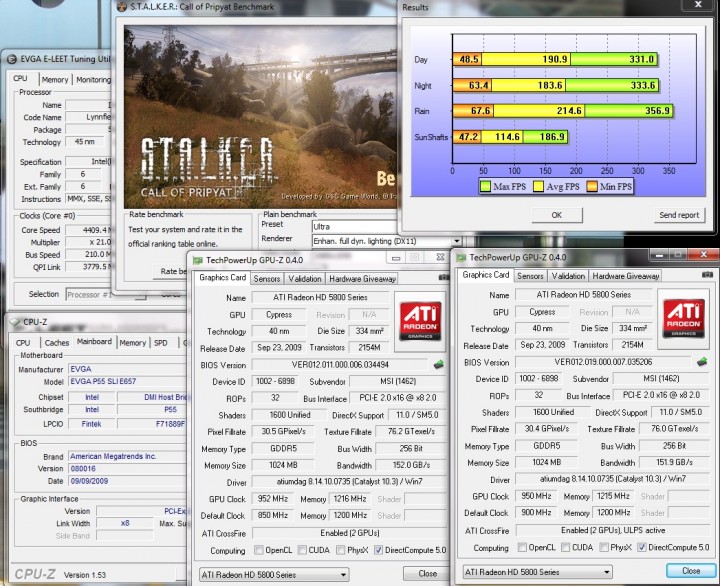Image resolution: width=720 pixels, height=586 pixels.
Task: Click the Day max FPS 331.0 bar
Action: click(614, 59)
